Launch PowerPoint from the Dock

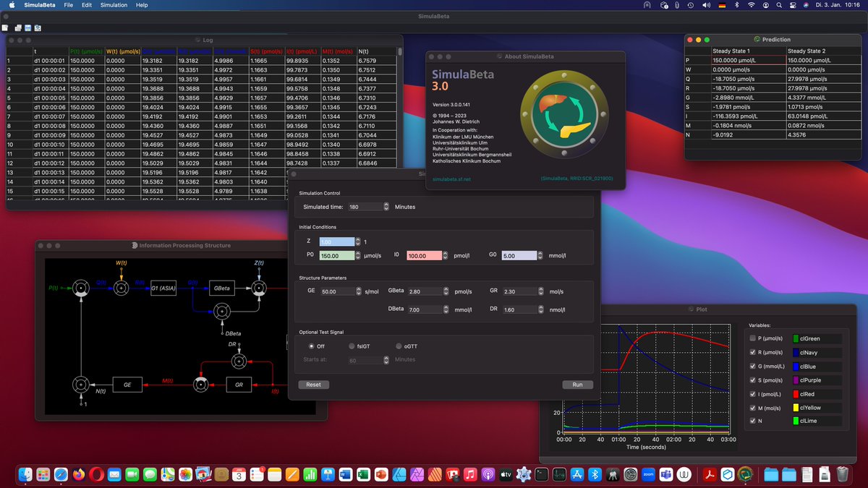point(380,474)
